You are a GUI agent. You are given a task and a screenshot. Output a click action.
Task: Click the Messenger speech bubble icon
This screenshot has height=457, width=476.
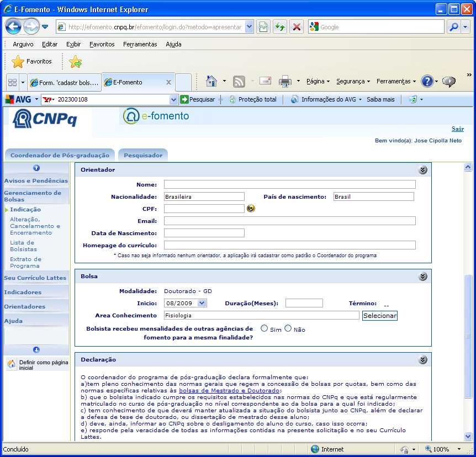pyautogui.click(x=449, y=82)
